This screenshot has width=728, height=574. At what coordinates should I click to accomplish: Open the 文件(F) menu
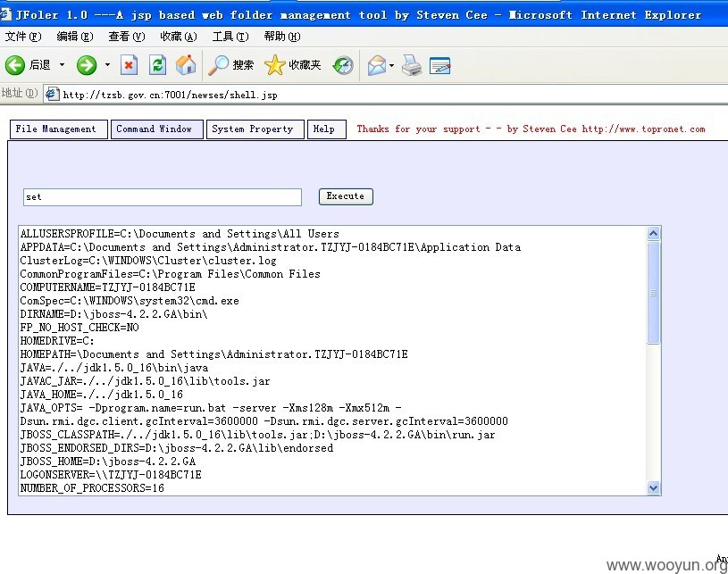pyautogui.click(x=23, y=37)
